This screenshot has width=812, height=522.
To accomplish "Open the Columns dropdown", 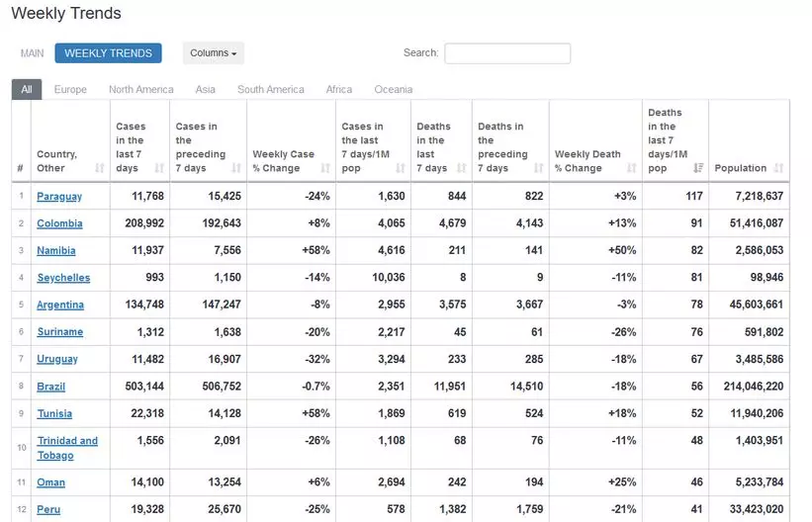I will 213,53.
